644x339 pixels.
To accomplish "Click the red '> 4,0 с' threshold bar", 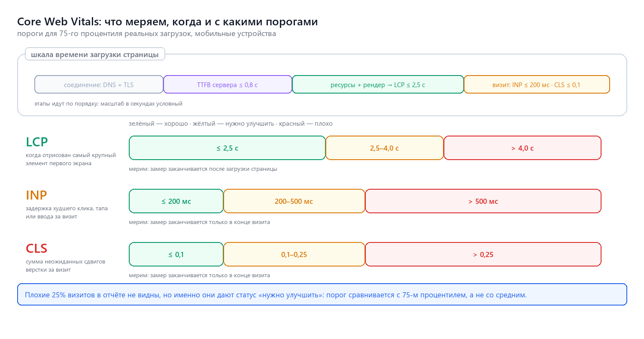I will click(522, 148).
